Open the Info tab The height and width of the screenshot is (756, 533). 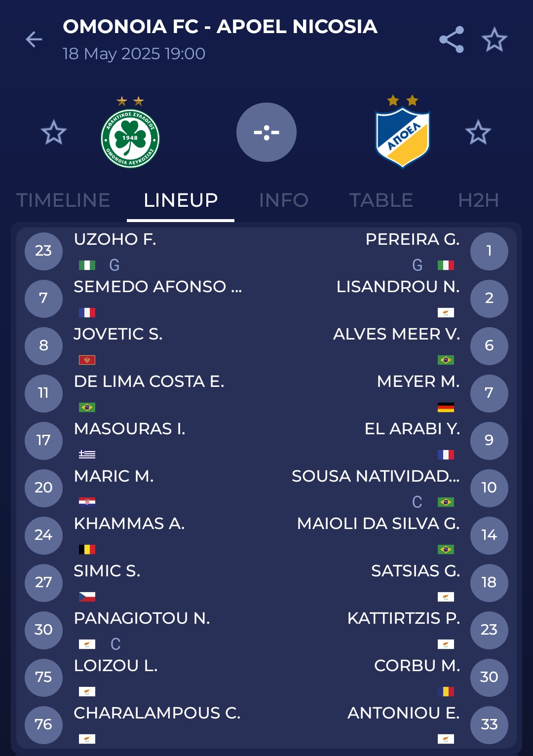[x=284, y=200]
